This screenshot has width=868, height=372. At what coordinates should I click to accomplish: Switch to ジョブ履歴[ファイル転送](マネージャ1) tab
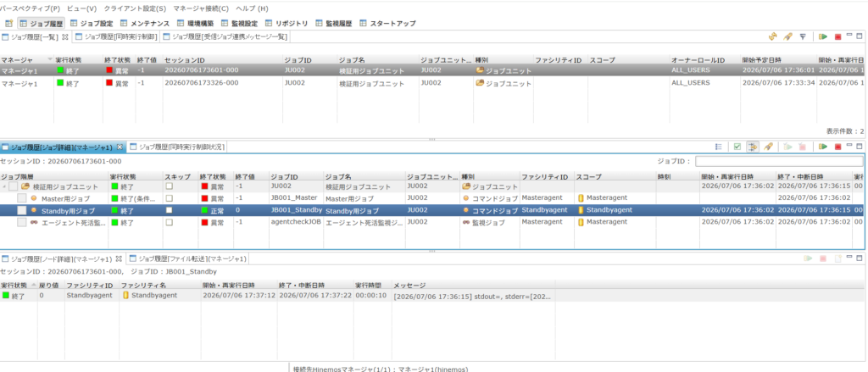pyautogui.click(x=187, y=258)
